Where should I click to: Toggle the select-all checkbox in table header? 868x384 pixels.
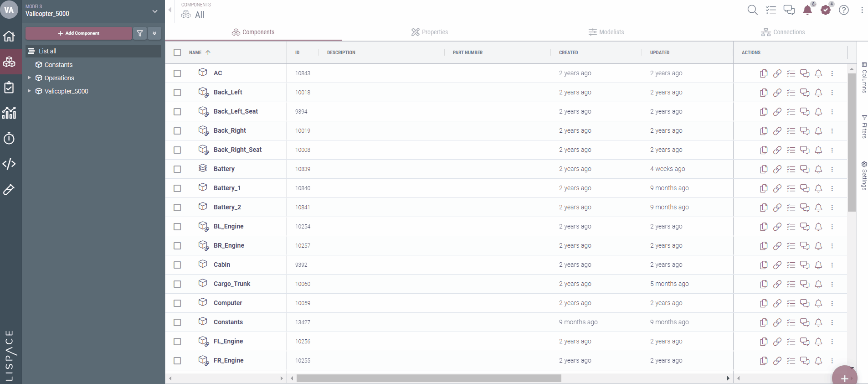[x=177, y=52]
